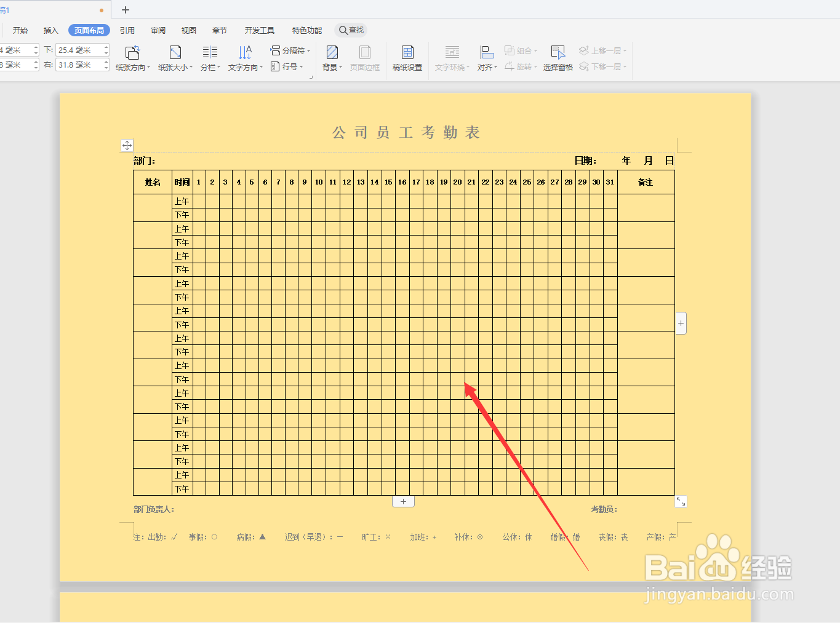The image size is (840, 623).
Task: Click the add column plus button beside table
Action: 681,323
